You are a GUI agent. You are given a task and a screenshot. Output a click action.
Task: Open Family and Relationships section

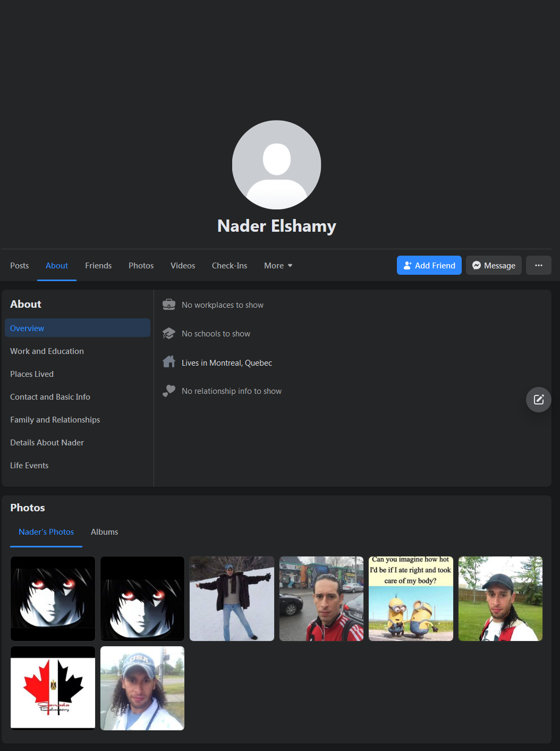click(x=78, y=419)
